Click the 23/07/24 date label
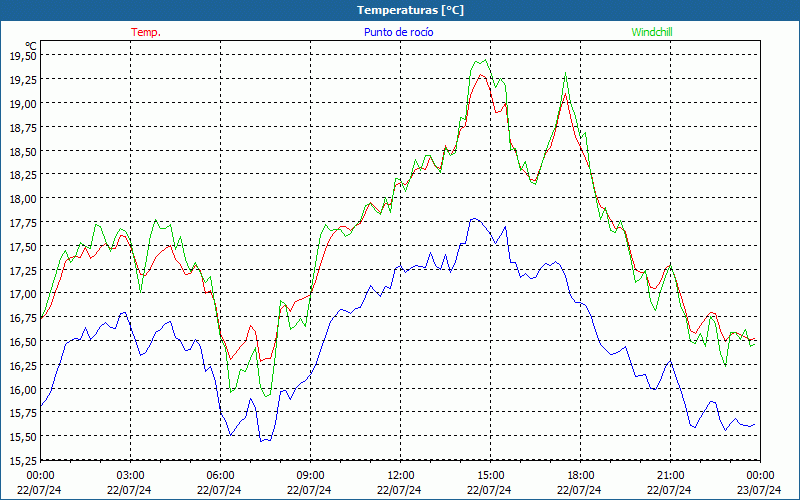Viewport: 800px width, 500px height. point(759,490)
